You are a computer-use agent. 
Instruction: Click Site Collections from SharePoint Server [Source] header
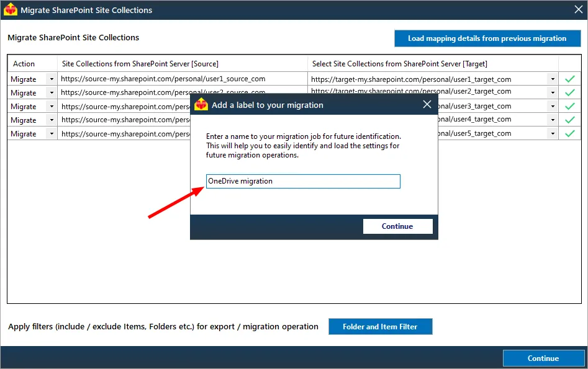click(x=183, y=64)
